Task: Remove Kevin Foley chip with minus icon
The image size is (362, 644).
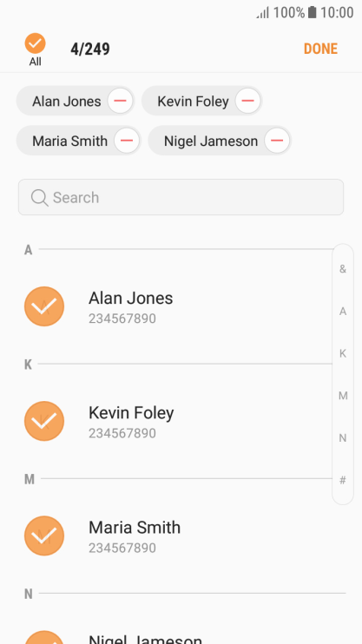Action: (x=247, y=101)
